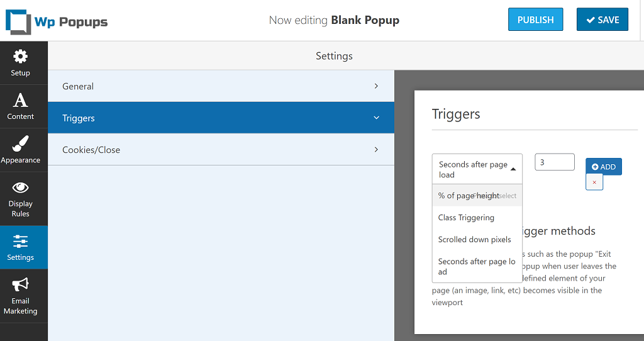This screenshot has width=644, height=341.
Task: Click the SAVE button
Action: tap(602, 20)
